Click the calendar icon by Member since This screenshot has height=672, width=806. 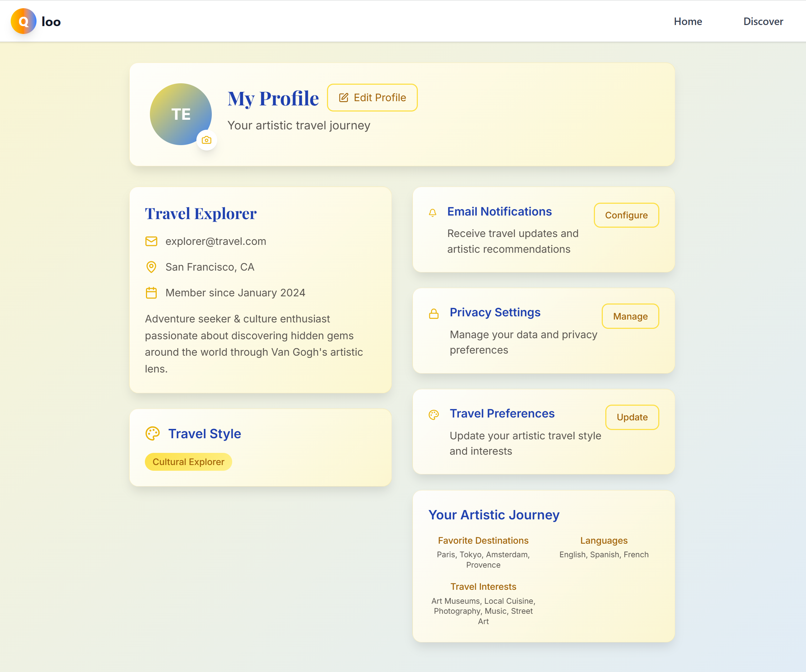(x=151, y=293)
